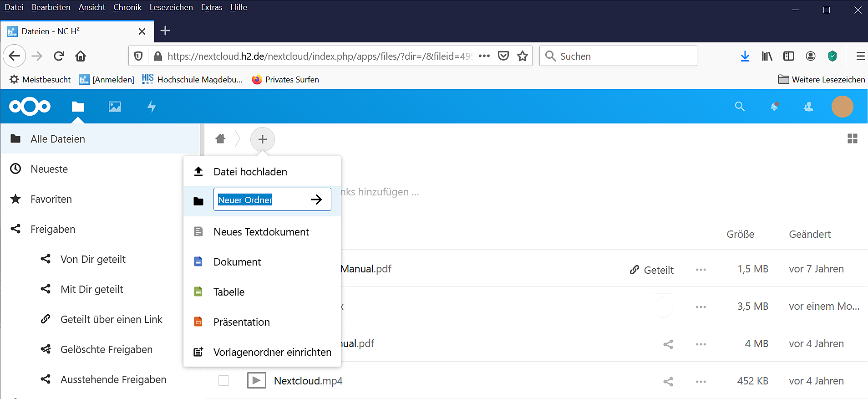Open the contacts icon in header
Screen dimensions: 868x399
pyautogui.click(x=808, y=107)
